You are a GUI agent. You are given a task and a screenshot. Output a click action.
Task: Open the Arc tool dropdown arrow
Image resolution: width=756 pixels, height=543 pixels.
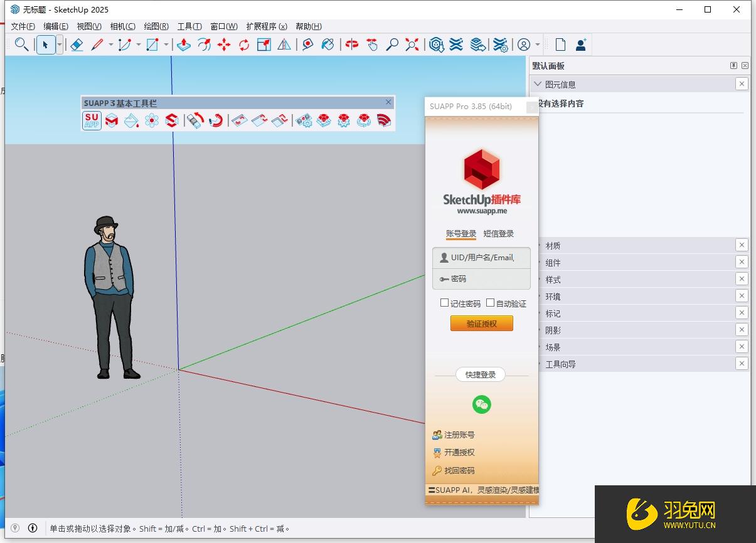pyautogui.click(x=139, y=45)
